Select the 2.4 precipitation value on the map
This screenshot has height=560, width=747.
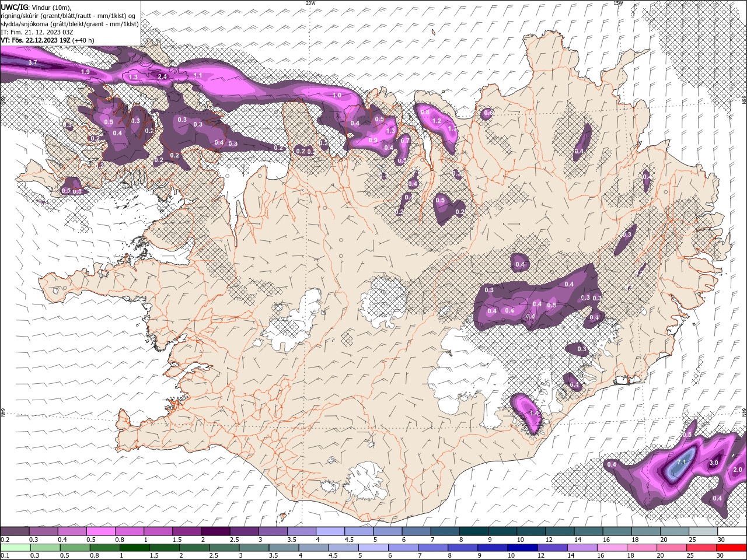(x=162, y=76)
